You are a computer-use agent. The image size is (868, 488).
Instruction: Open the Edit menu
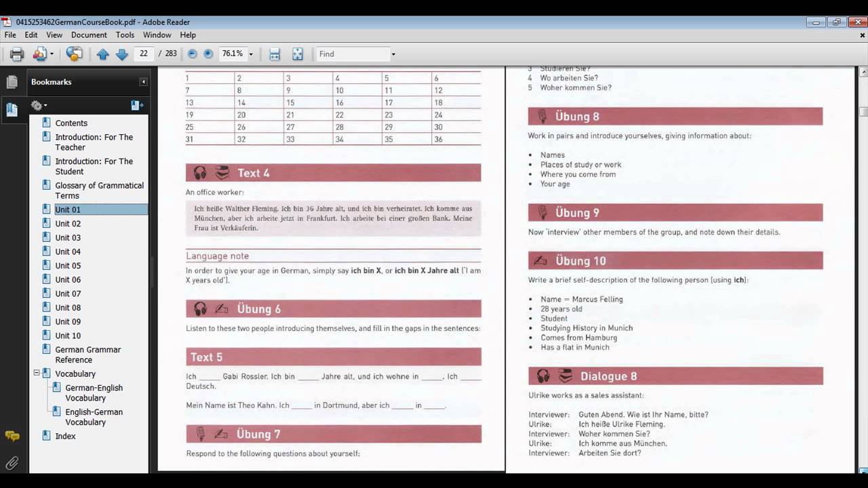(x=31, y=35)
